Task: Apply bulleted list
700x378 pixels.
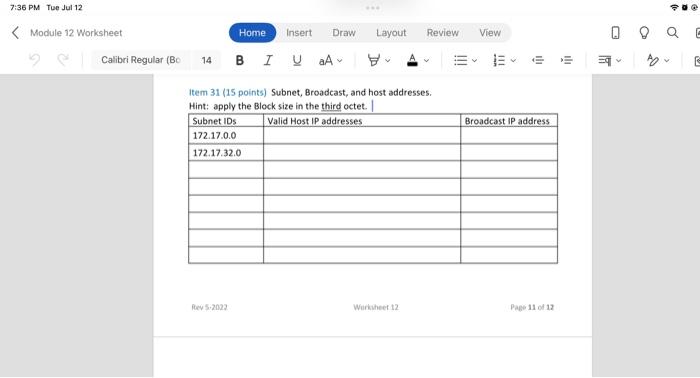Action: click(461, 60)
